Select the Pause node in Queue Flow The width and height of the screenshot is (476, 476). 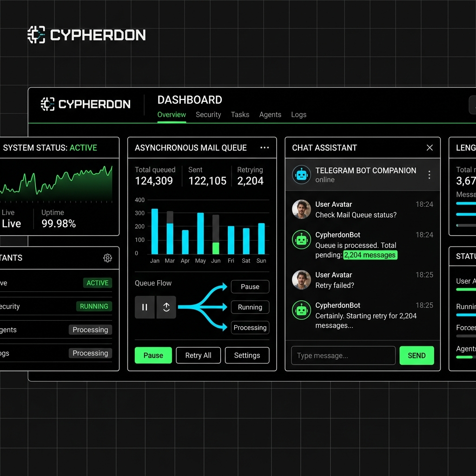click(250, 286)
